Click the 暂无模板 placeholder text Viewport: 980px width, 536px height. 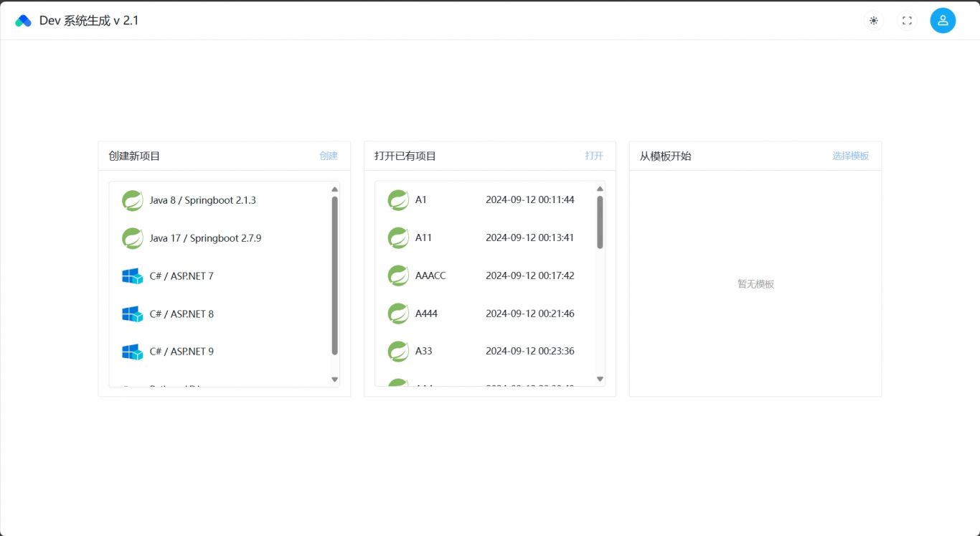coord(755,284)
